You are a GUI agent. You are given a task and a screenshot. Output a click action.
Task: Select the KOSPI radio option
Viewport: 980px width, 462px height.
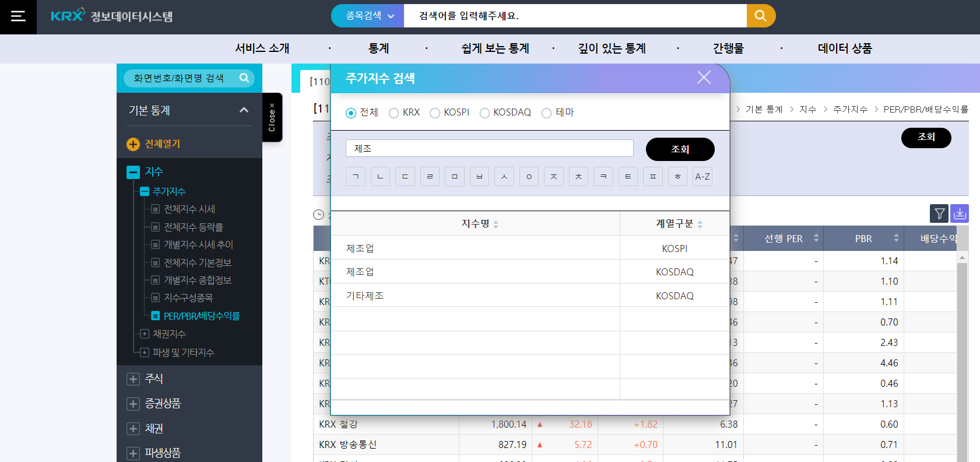tap(435, 113)
